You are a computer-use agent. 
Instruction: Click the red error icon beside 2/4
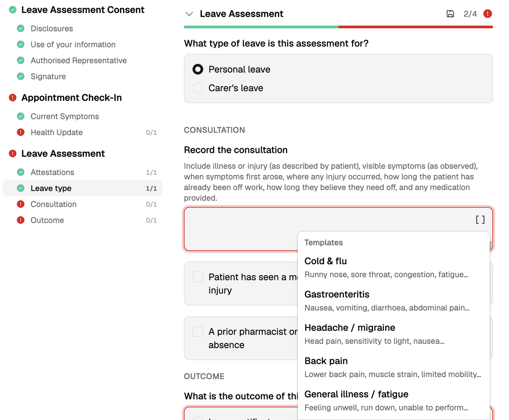click(488, 14)
